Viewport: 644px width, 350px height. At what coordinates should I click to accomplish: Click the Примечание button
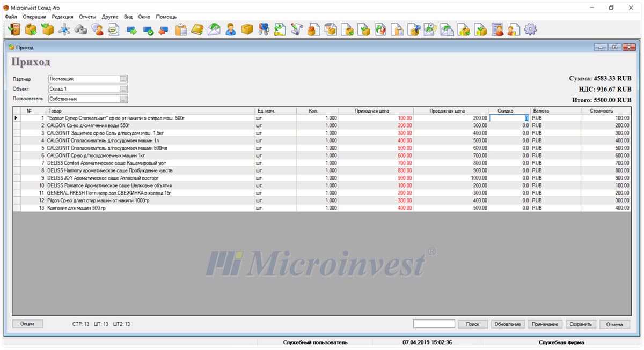[x=545, y=324]
